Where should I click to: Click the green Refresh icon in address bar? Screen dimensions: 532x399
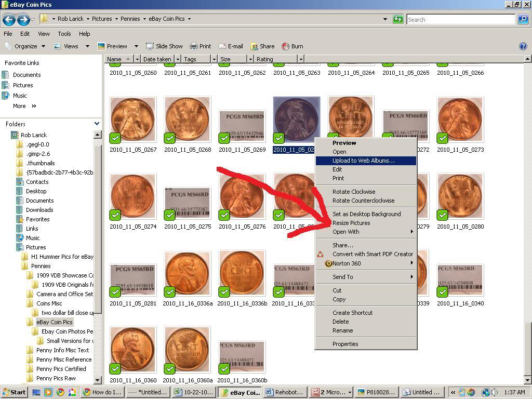[x=397, y=19]
